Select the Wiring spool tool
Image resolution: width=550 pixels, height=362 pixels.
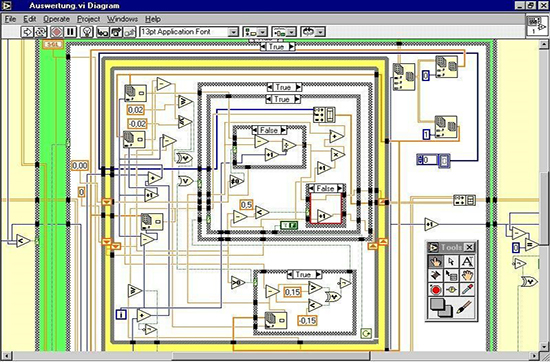(x=435, y=276)
